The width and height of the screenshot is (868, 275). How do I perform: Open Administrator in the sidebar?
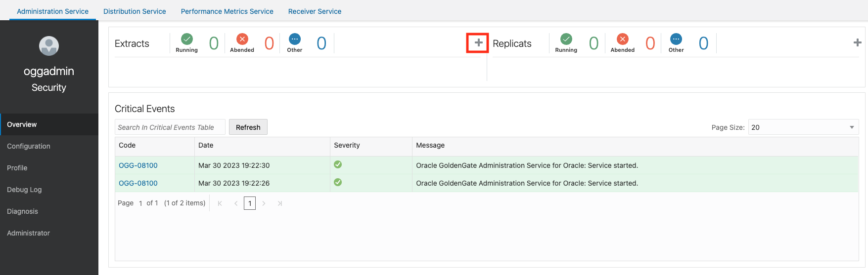tap(49, 233)
